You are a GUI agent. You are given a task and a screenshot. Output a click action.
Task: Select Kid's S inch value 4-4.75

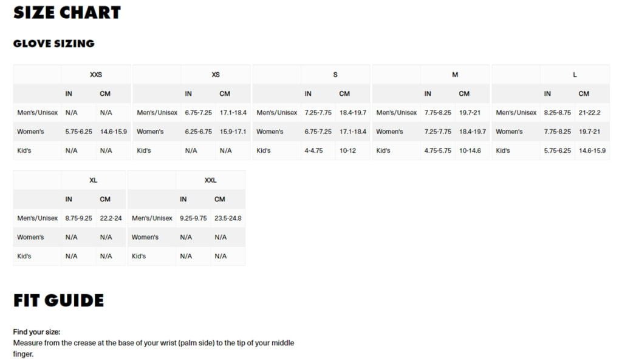tap(314, 150)
